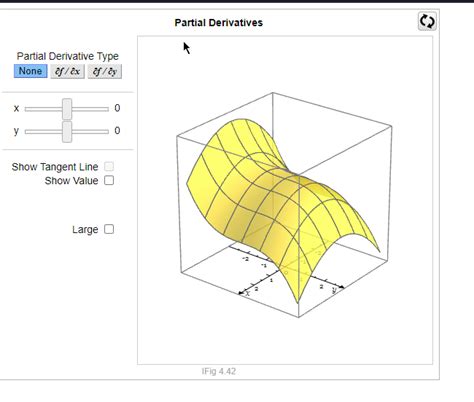Click the x axis label in plot
Screen dimensions: 474x402
pos(247,293)
